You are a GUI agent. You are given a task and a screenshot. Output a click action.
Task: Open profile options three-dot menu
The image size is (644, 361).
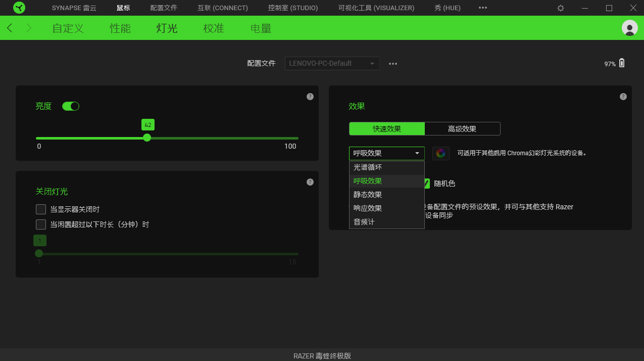393,64
